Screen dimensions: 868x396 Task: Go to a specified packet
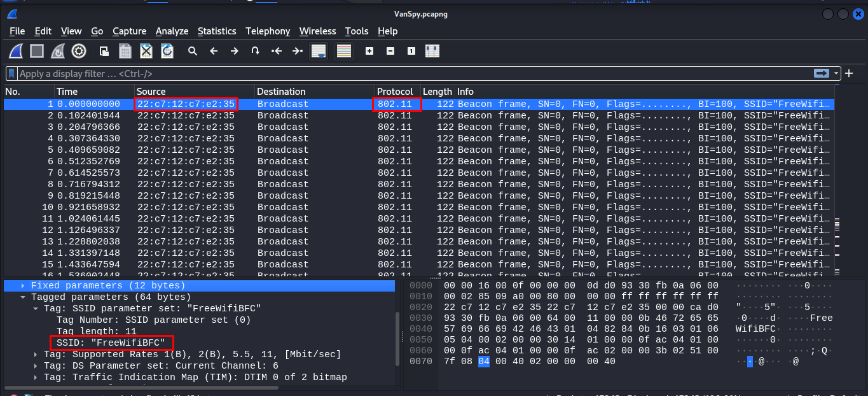pos(256,51)
